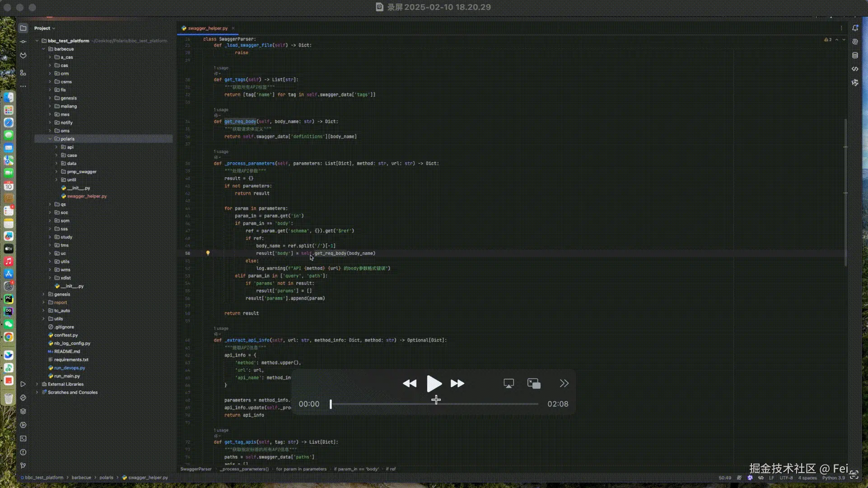Click the video seek bar slider
This screenshot has height=488, width=868.
coord(330,404)
